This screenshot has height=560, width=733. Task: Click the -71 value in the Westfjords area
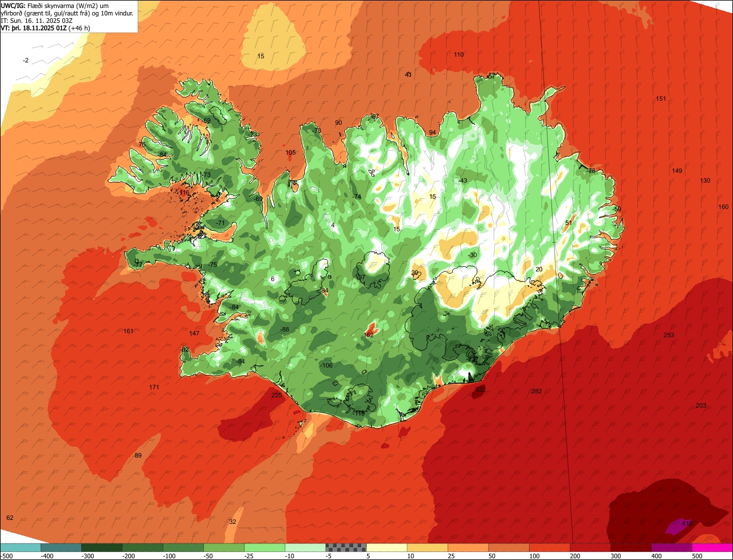point(221,223)
